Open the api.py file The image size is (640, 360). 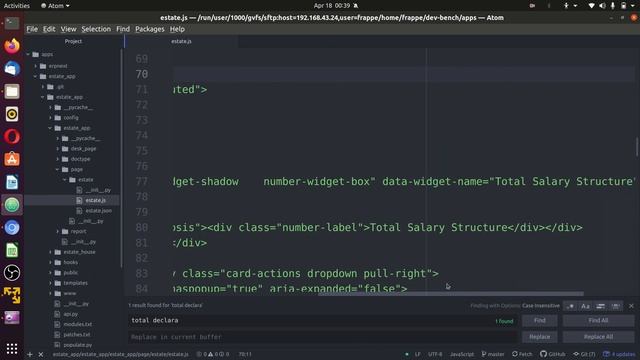pos(71,314)
